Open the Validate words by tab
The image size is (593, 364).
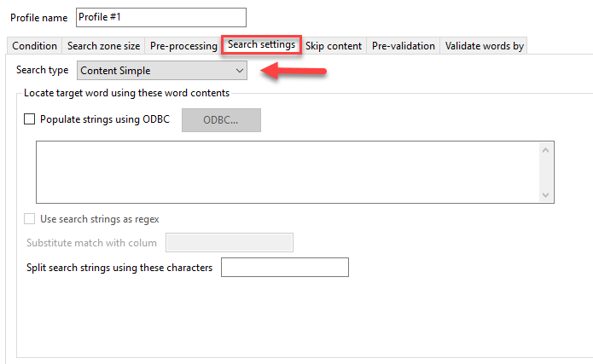(x=484, y=46)
